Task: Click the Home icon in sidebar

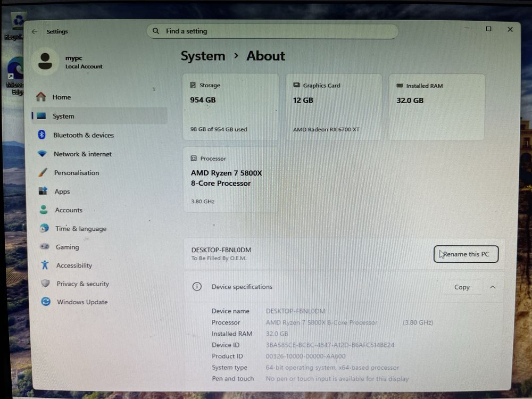Action: tap(41, 97)
